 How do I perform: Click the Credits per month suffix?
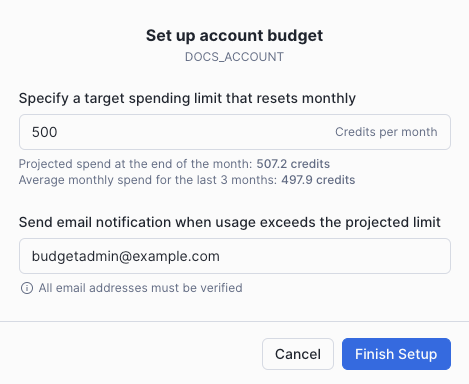coord(386,132)
